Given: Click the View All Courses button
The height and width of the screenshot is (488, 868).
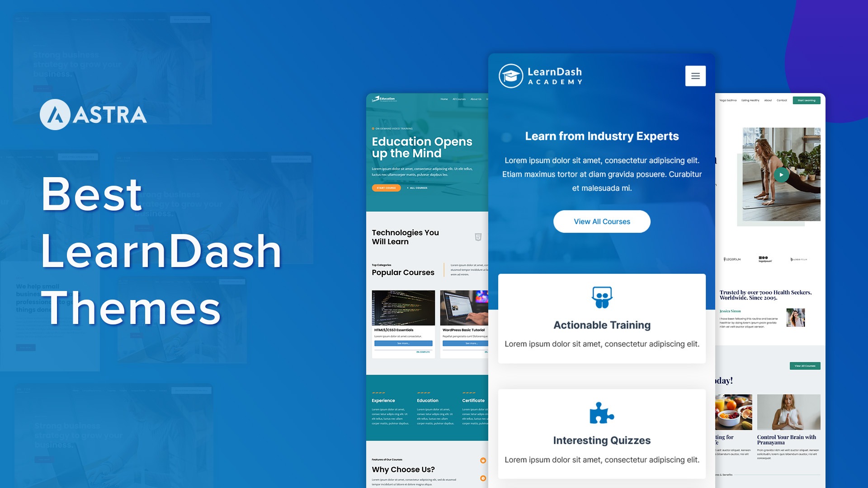Looking at the screenshot, I should (602, 222).
